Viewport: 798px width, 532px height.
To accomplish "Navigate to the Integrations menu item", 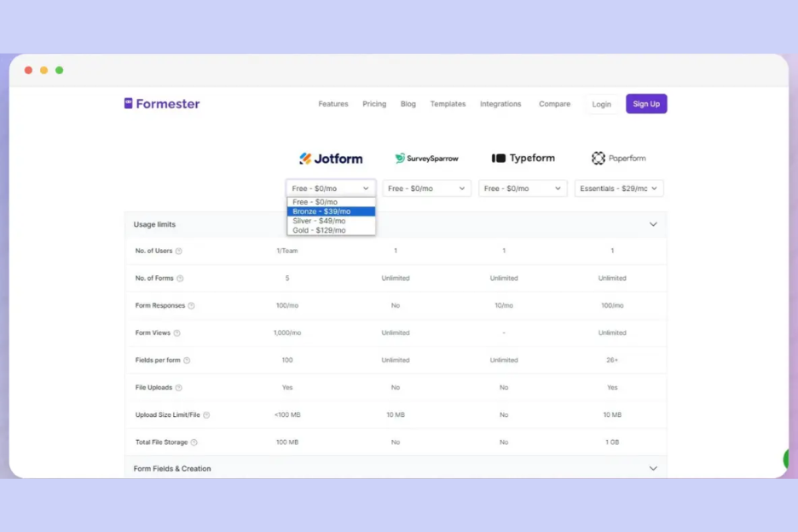I will pyautogui.click(x=500, y=103).
